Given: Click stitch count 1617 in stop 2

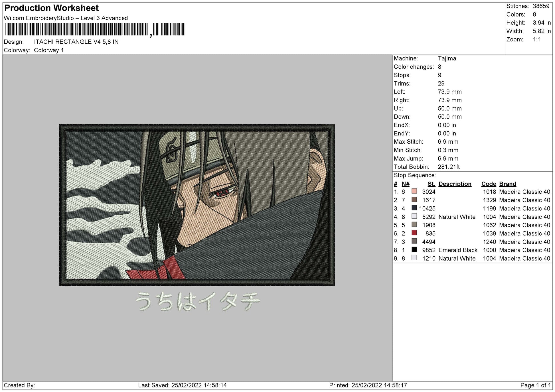Looking at the screenshot, I should point(429,200).
